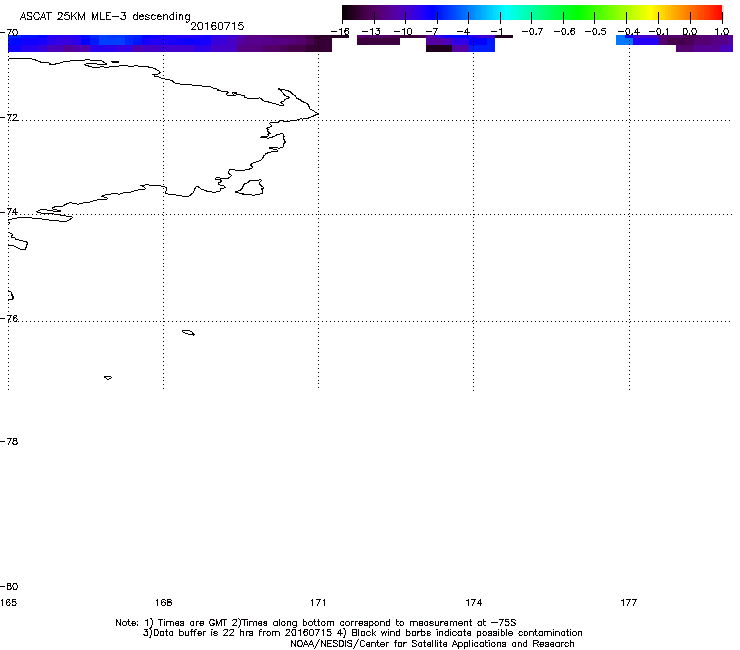This screenshot has height=650, width=740.
Task: Click the color bar label -13
Action: pyautogui.click(x=371, y=32)
